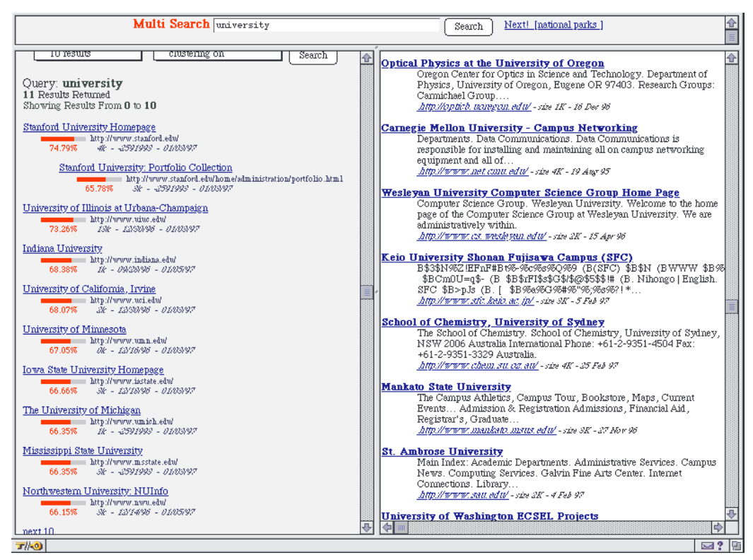The image size is (753, 560).
Task: Open The University of Michigan link
Action: click(x=81, y=410)
